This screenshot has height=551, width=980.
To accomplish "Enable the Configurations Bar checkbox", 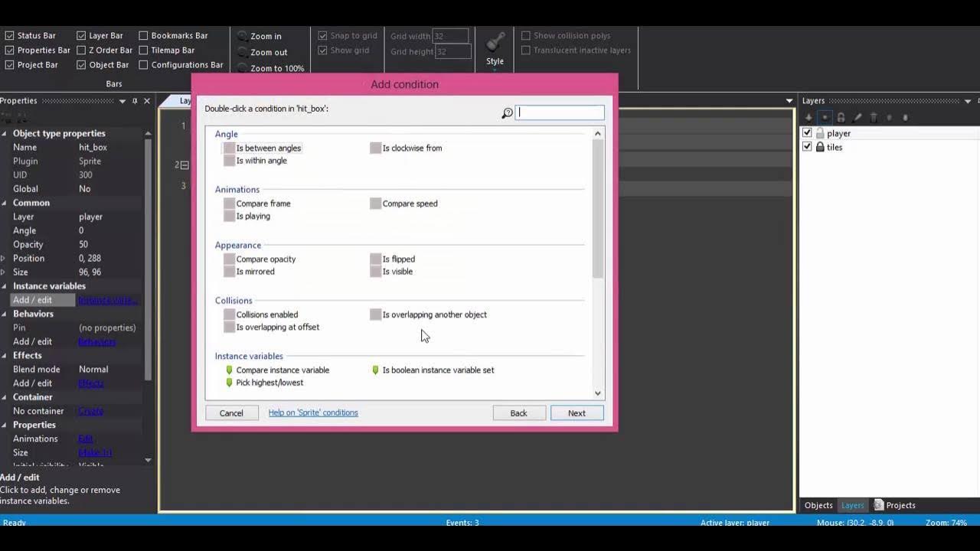I will (143, 65).
